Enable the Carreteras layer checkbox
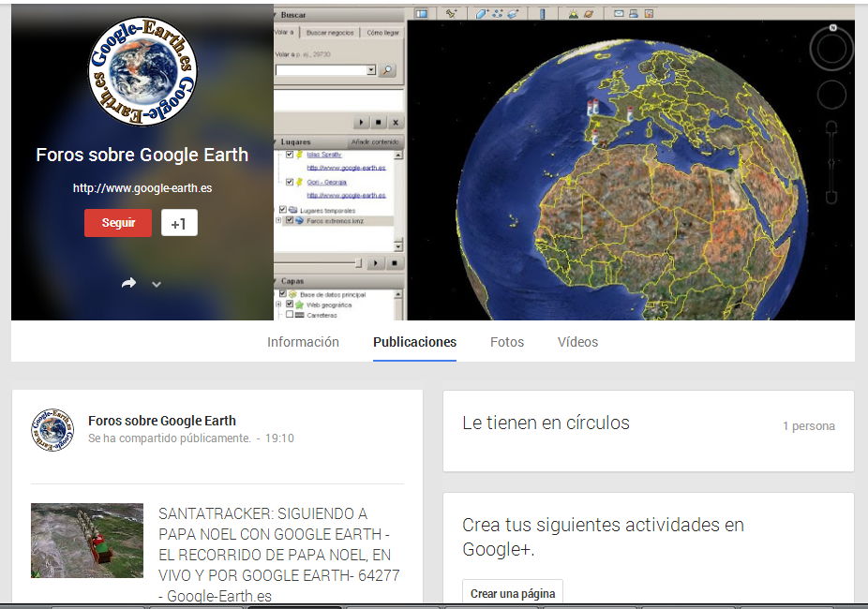 [x=290, y=314]
